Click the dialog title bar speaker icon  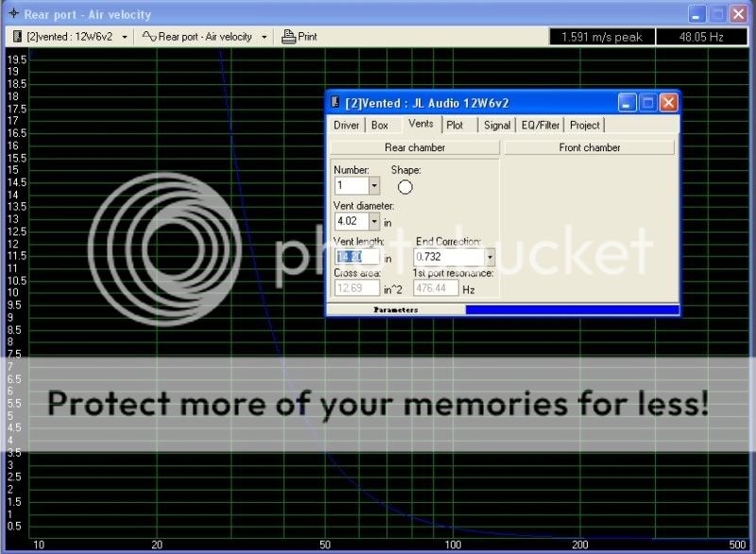click(x=335, y=103)
